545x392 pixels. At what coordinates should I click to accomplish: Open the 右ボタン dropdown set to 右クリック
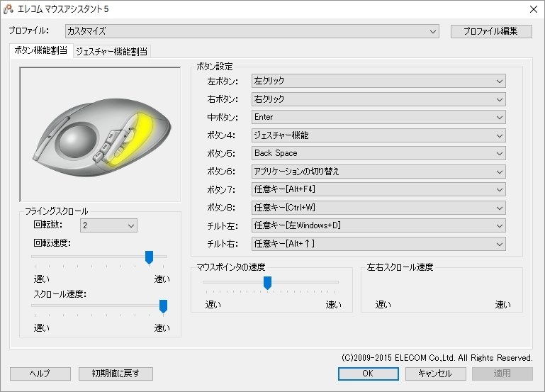point(378,99)
